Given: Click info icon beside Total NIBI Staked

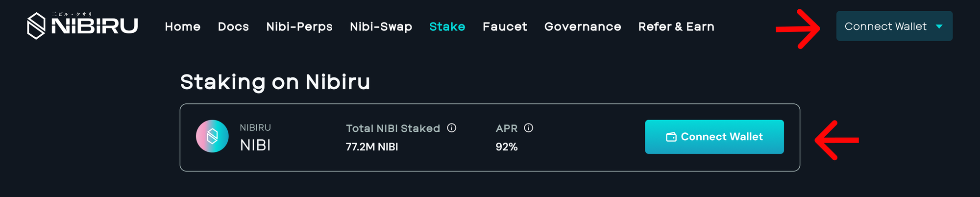Looking at the screenshot, I should tap(452, 128).
